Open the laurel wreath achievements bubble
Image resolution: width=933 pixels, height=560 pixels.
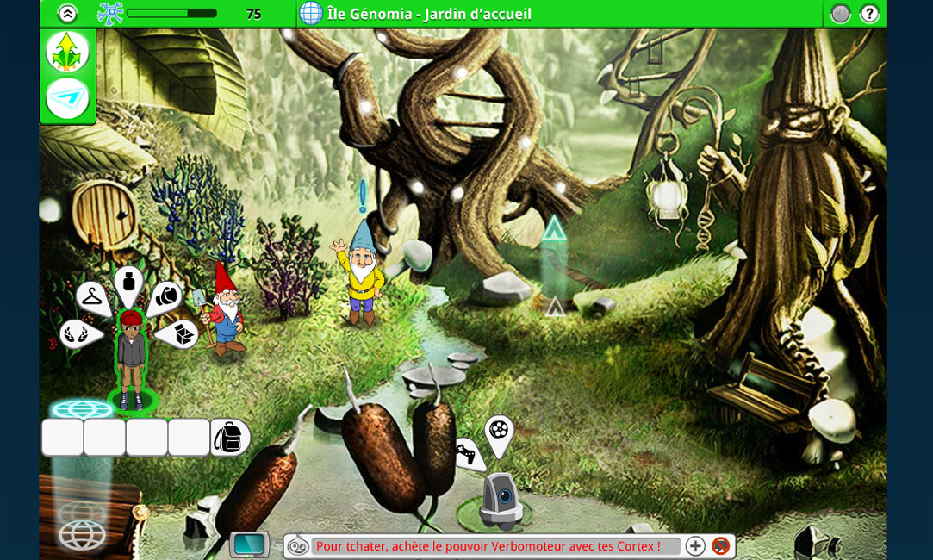(x=77, y=333)
